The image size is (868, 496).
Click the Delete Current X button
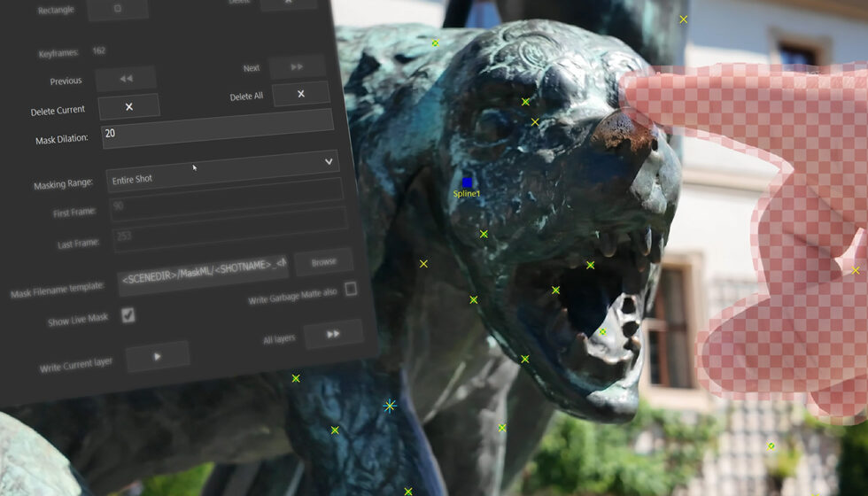pos(129,107)
